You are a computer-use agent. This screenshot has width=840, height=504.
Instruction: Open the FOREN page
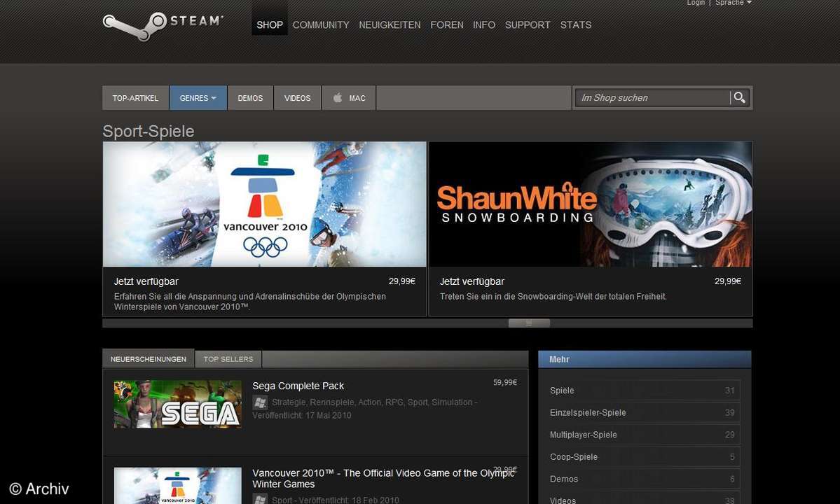pyautogui.click(x=447, y=24)
